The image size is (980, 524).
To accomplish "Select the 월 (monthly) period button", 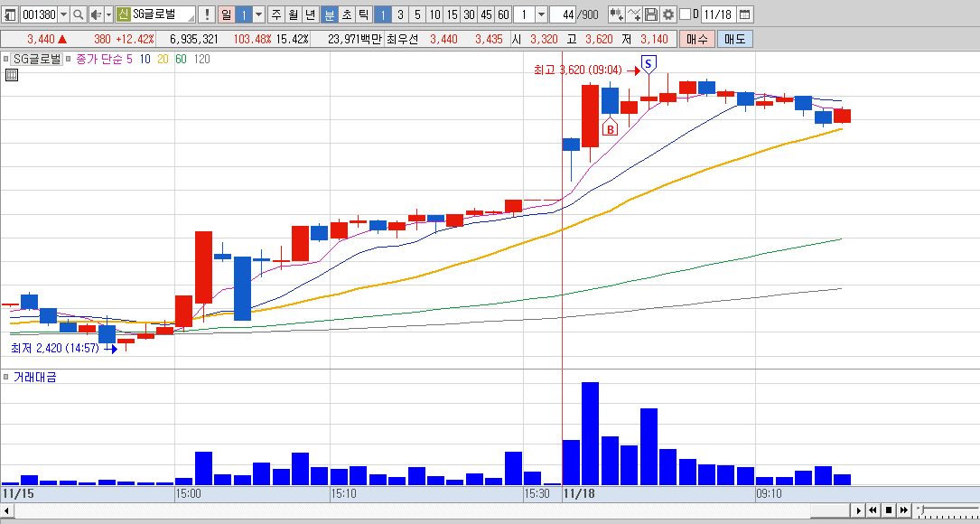I will 294,14.
